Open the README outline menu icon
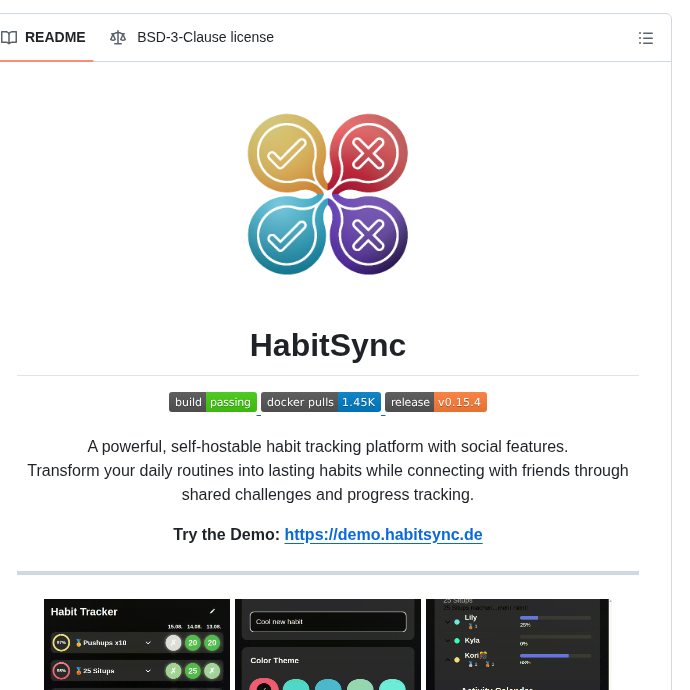690x690 pixels. click(x=645, y=38)
